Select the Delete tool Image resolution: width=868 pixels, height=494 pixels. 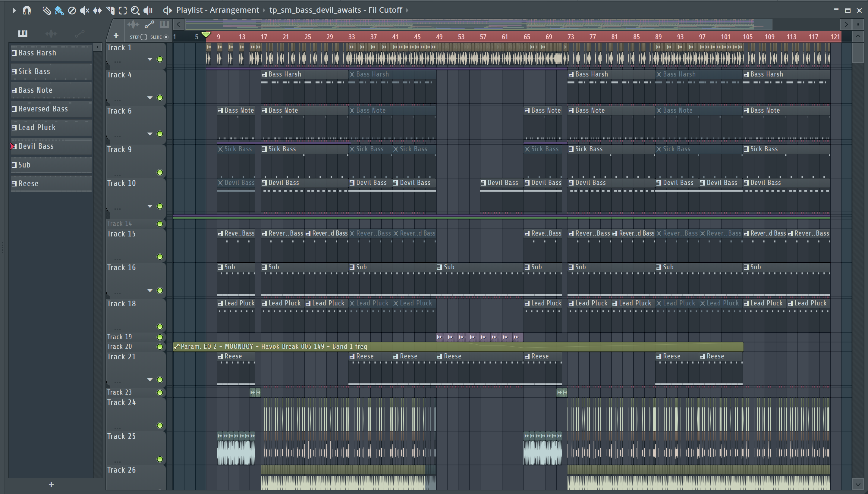72,11
